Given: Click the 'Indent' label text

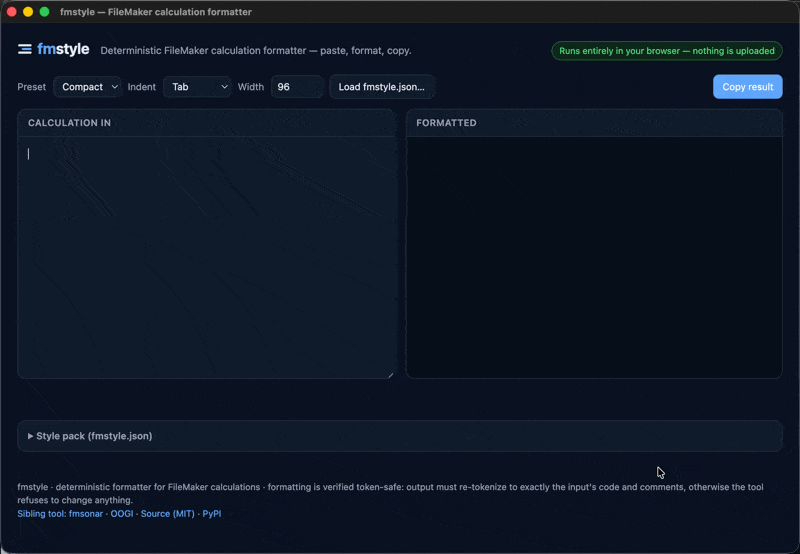Looking at the screenshot, I should tap(142, 87).
